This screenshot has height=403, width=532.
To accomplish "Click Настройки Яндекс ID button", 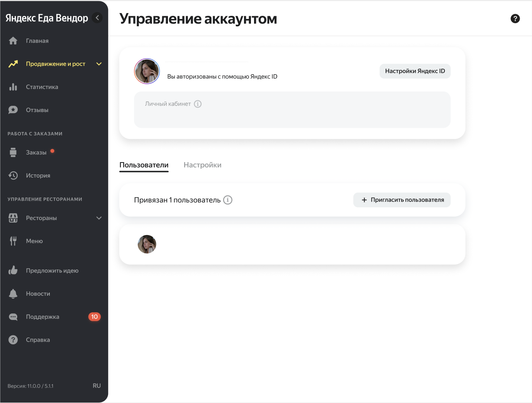I will pos(415,71).
